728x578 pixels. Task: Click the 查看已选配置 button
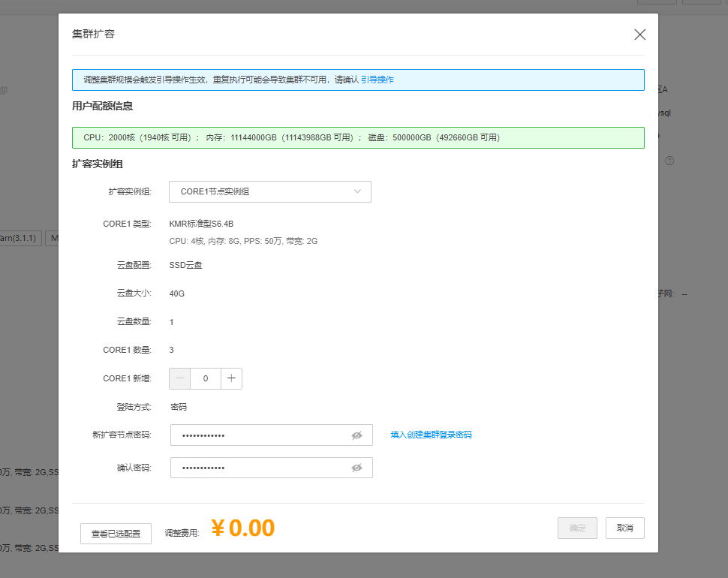(116, 534)
